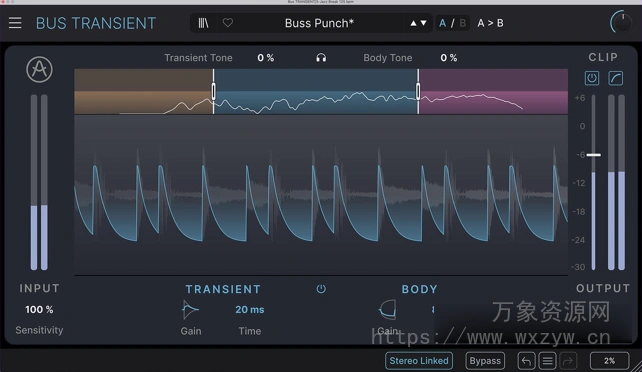Toggle the Transient/Body section power icon

[321, 289]
